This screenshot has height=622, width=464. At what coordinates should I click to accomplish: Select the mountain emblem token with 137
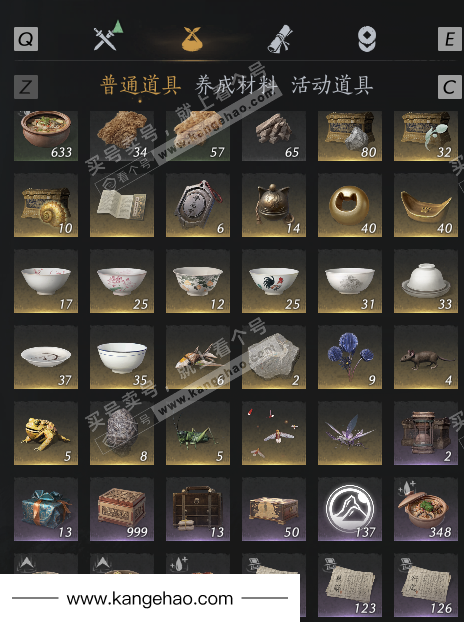[350, 509]
